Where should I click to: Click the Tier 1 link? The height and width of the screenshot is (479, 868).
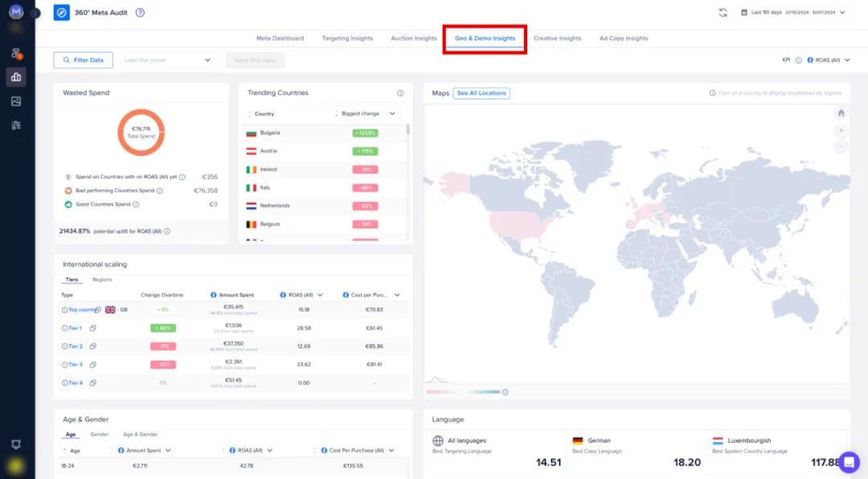click(x=75, y=329)
